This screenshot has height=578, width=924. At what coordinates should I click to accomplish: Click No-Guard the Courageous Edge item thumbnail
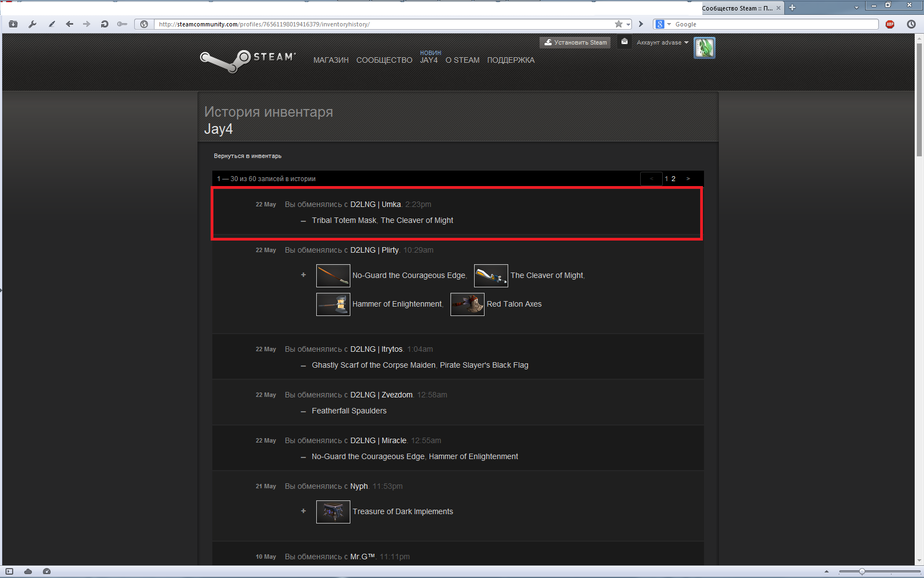333,276
